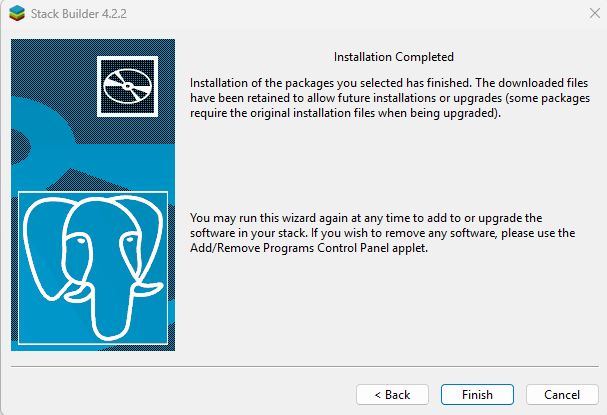The height and width of the screenshot is (415, 607).
Task: Click the "software in your stack" text line
Action: pyautogui.click(x=382, y=233)
